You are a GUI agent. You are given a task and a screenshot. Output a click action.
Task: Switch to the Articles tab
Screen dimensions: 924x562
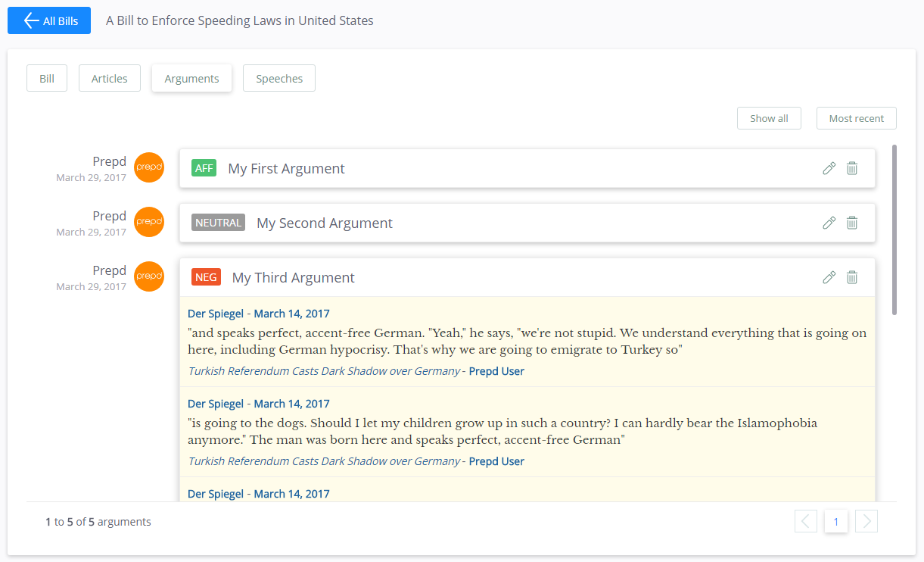110,78
